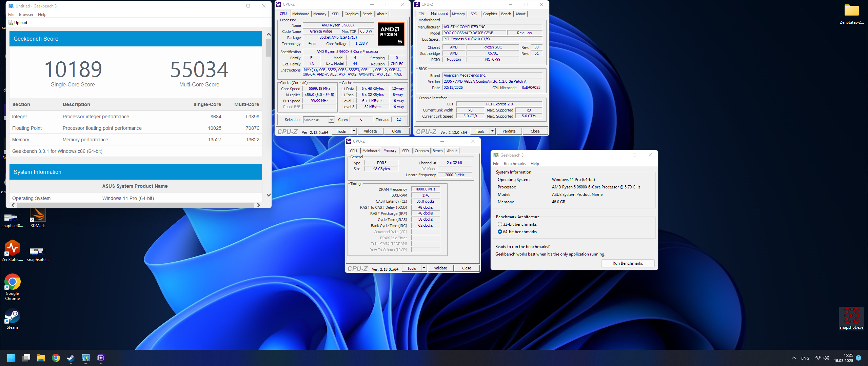Click the Upload icon in Geekbench toolbar
The image size is (868, 366).
coord(11,23)
